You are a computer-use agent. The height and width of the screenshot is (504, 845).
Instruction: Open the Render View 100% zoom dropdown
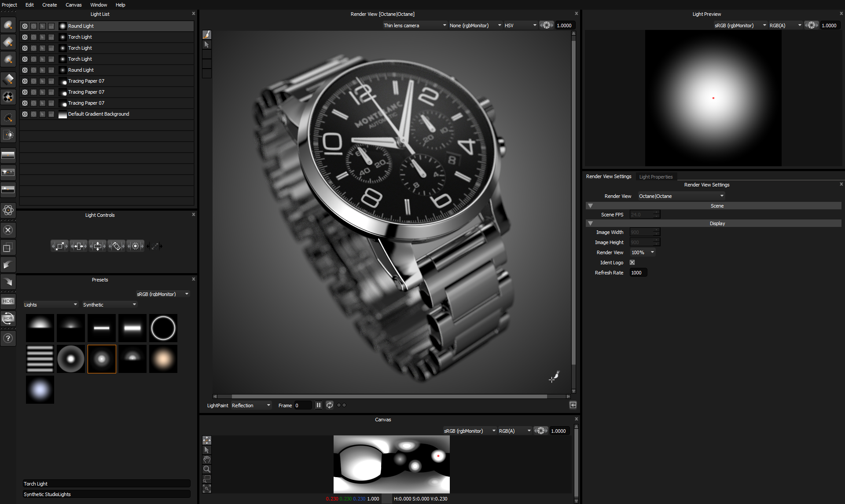[x=643, y=252]
